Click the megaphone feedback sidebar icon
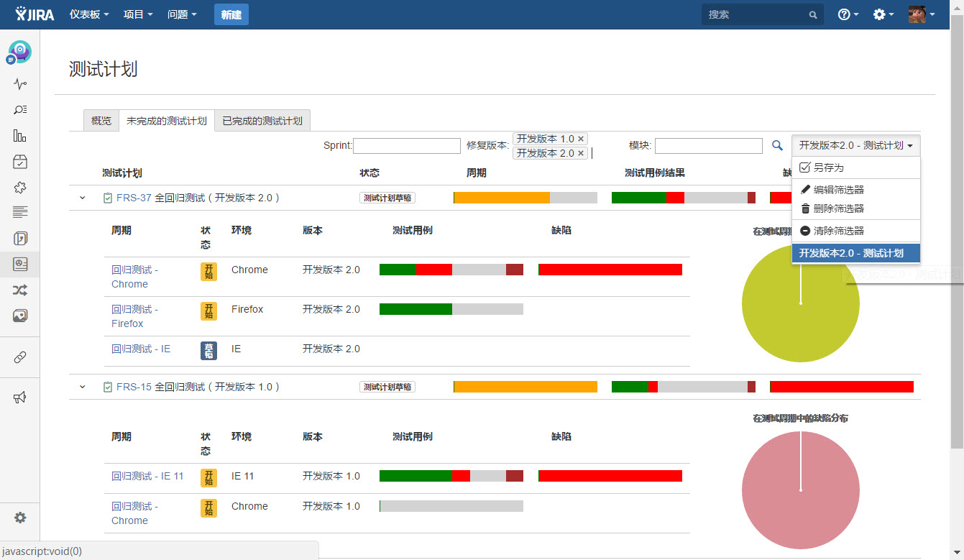 point(20,398)
